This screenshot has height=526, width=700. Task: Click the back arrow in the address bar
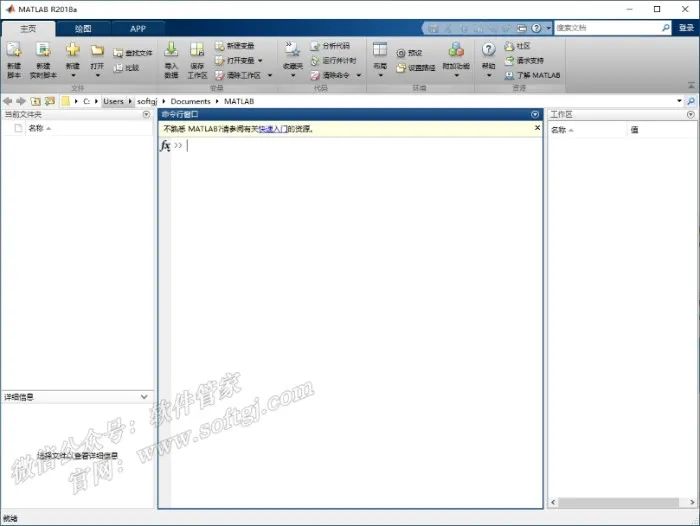click(x=8, y=101)
